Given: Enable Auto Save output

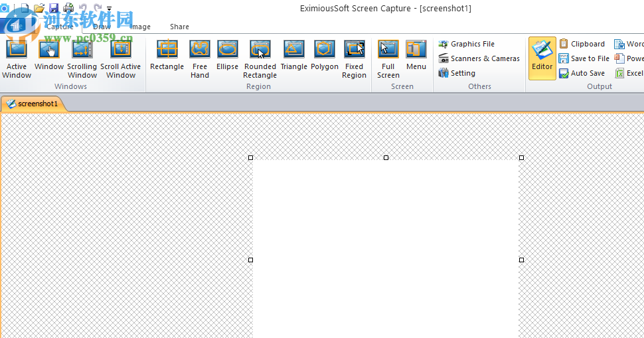Looking at the screenshot, I should tap(582, 73).
